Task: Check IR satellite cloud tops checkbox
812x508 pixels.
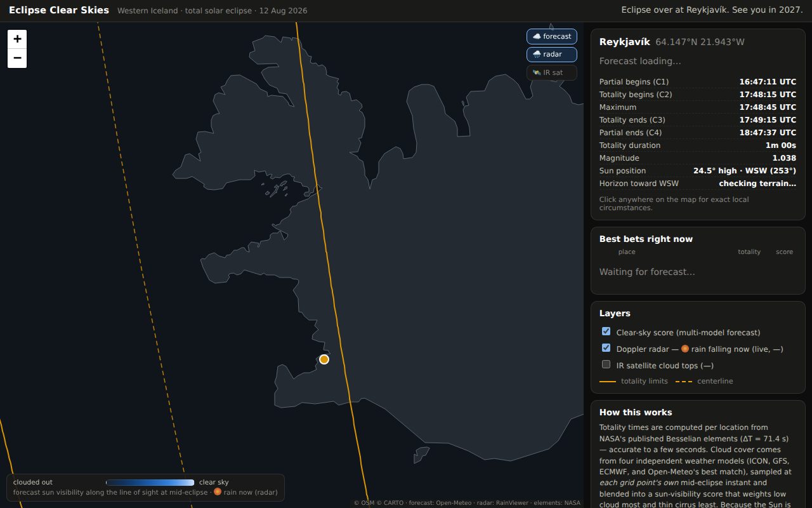Action: (x=606, y=364)
